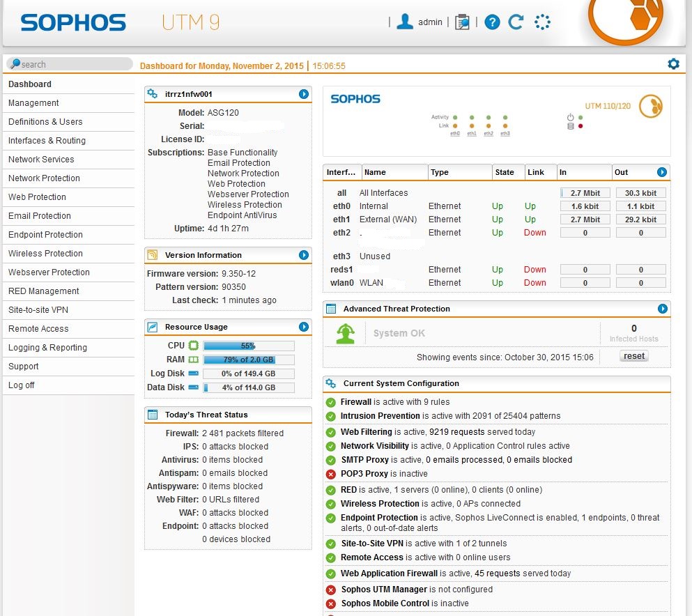This screenshot has height=616, width=692.
Task: Open dashboard settings gear icon
Action: tap(673, 64)
